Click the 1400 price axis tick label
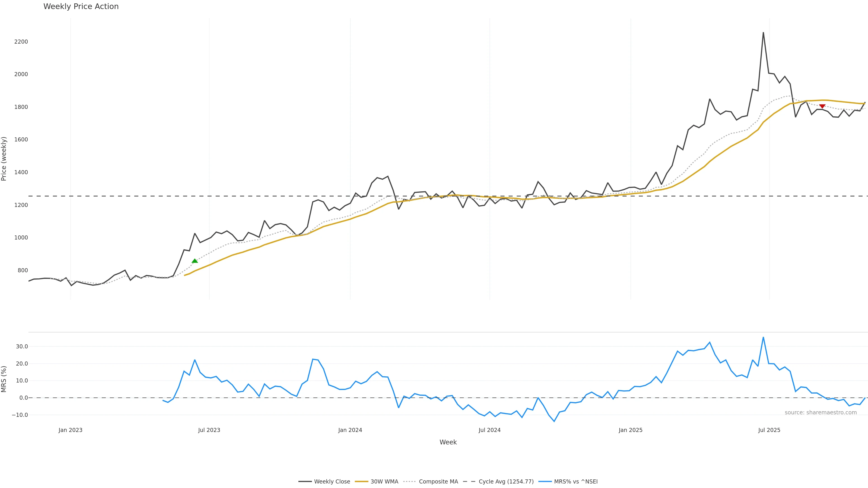868x488 pixels. [21, 172]
